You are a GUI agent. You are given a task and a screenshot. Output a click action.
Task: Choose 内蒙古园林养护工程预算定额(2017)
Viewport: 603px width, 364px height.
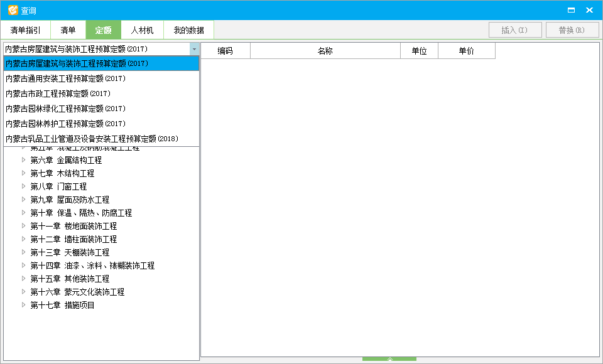[101, 124]
